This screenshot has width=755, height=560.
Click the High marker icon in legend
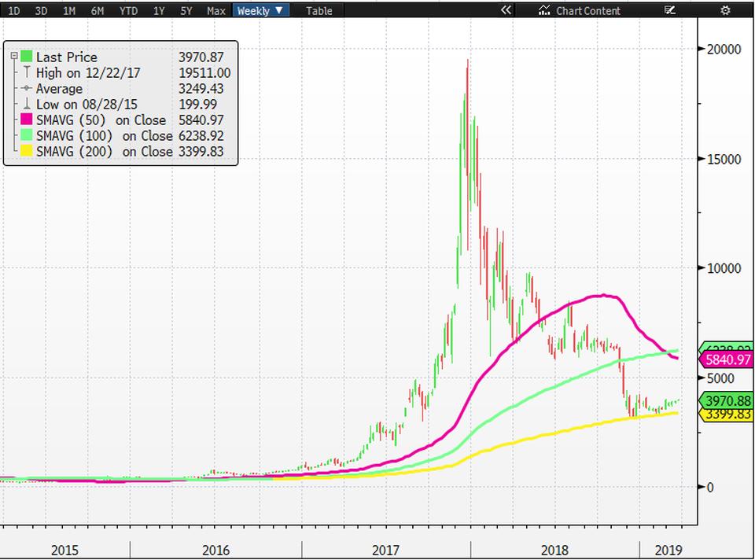27,72
